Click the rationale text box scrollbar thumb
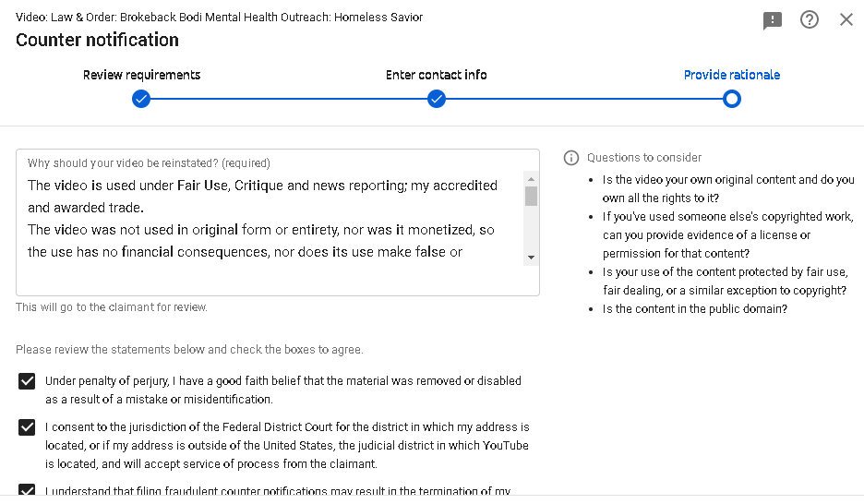 pos(531,196)
